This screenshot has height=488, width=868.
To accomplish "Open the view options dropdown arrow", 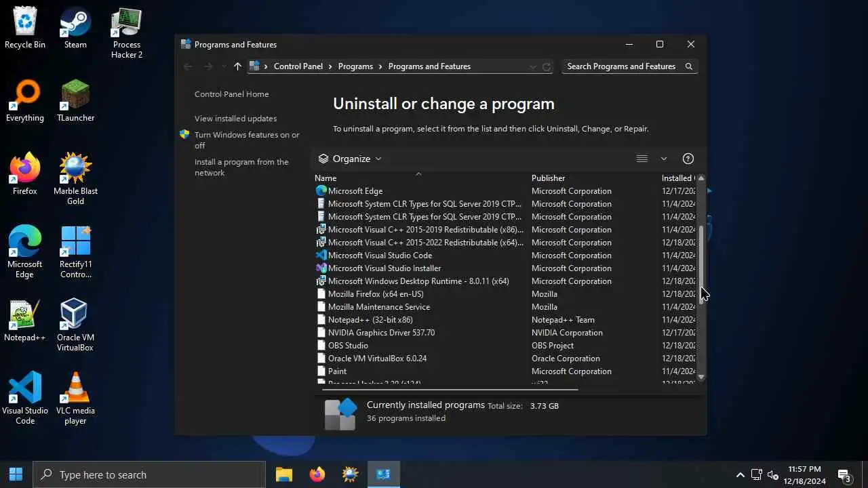I will 664,159.
